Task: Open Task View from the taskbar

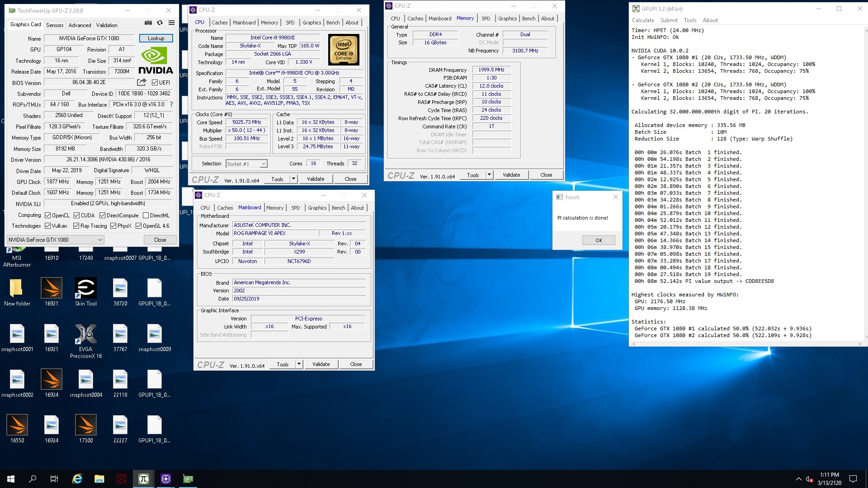Action: coord(54,479)
